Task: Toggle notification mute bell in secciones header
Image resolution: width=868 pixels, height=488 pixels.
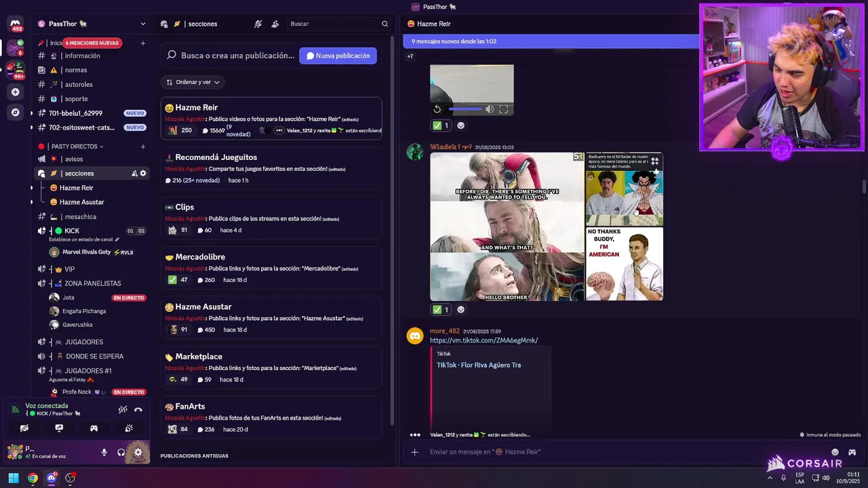Action: (x=258, y=24)
